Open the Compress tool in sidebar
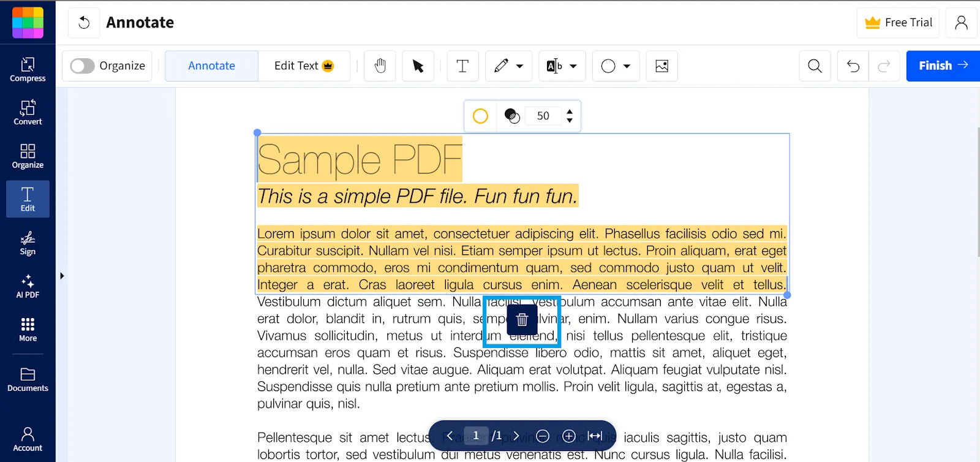Viewport: 980px width, 462px height. [x=28, y=69]
